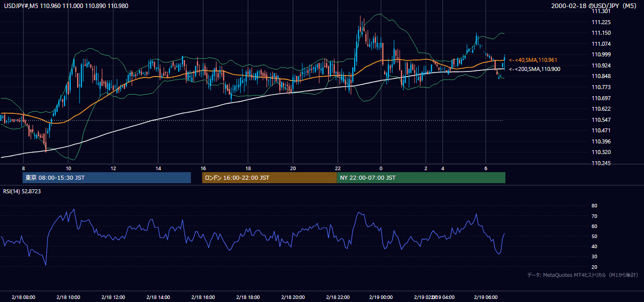Select the white 200 SMA 110.900 label

(534, 69)
